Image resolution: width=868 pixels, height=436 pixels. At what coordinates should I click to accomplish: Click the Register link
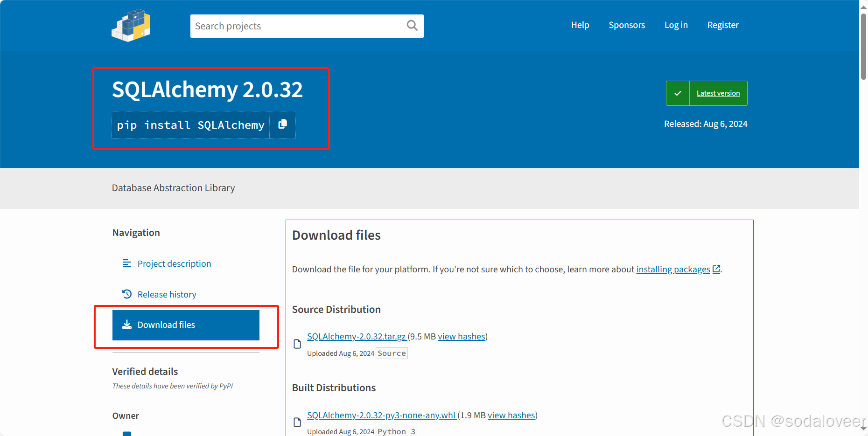(x=723, y=25)
